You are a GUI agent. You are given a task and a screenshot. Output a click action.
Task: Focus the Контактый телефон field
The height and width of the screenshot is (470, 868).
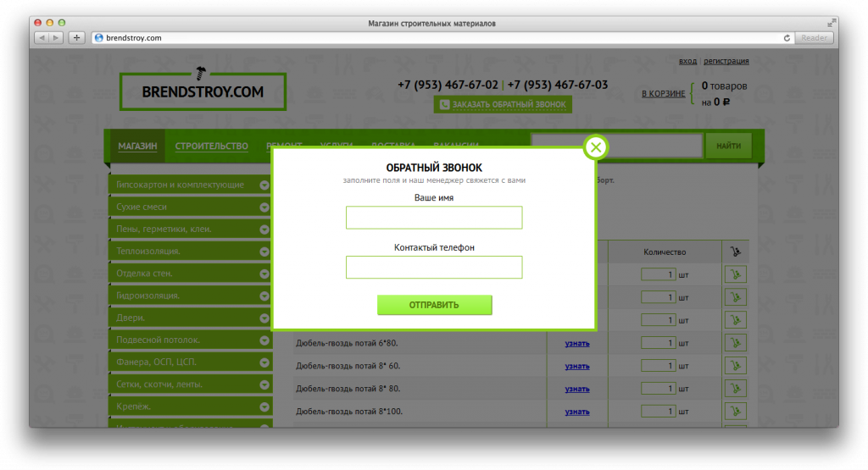coord(434,267)
